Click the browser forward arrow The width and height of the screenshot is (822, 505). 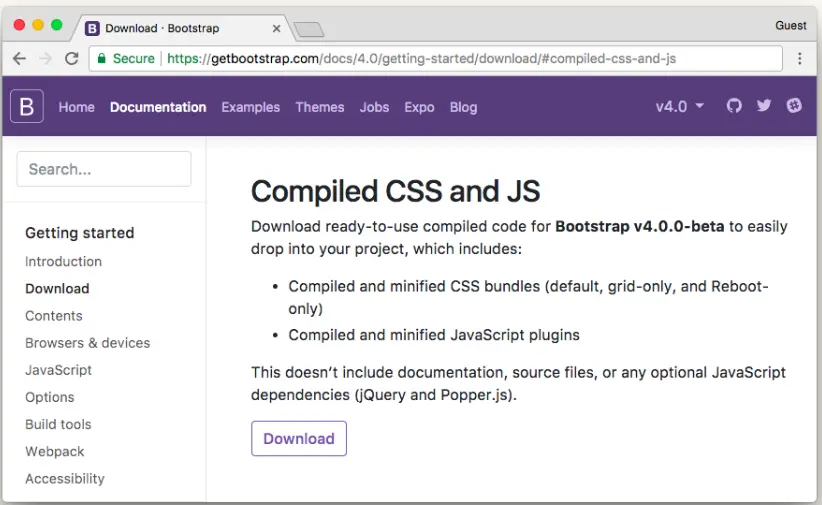(x=46, y=58)
